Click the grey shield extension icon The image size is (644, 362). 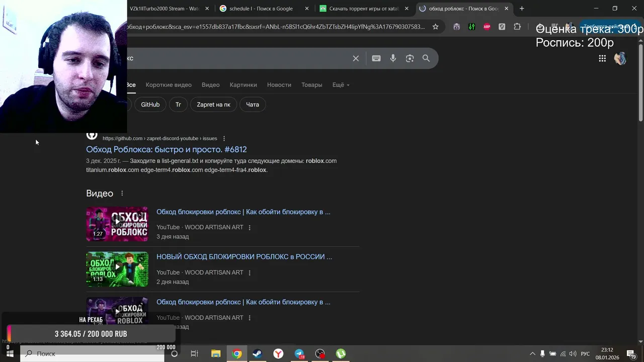[502, 27]
